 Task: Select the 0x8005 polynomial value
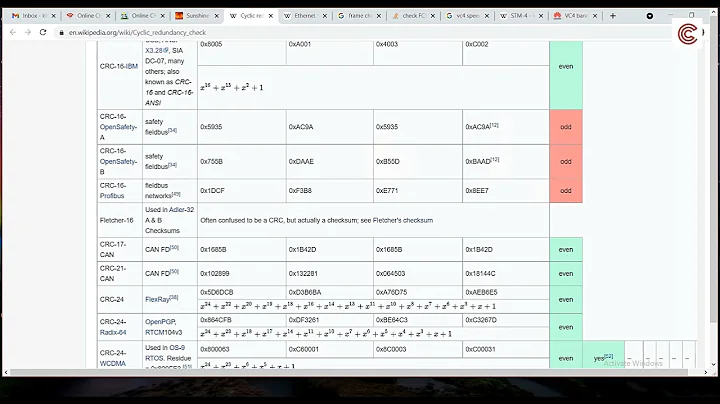coord(211,44)
